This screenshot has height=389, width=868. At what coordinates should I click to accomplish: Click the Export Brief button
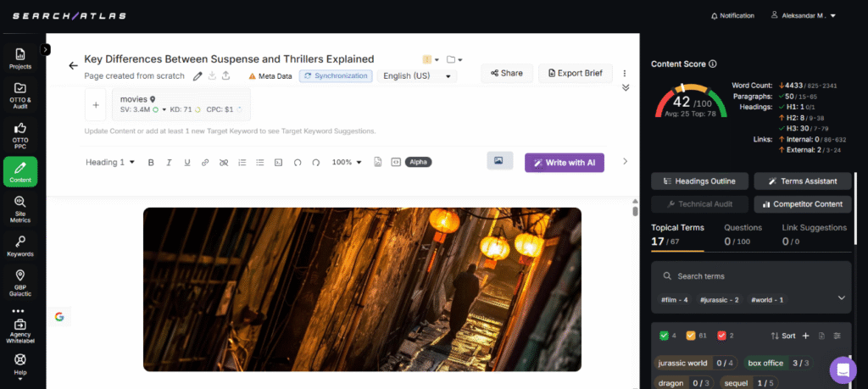576,73
